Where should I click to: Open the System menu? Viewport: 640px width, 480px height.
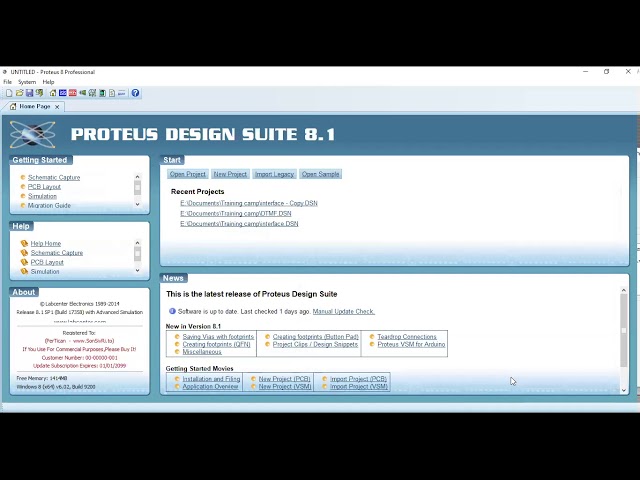27,82
